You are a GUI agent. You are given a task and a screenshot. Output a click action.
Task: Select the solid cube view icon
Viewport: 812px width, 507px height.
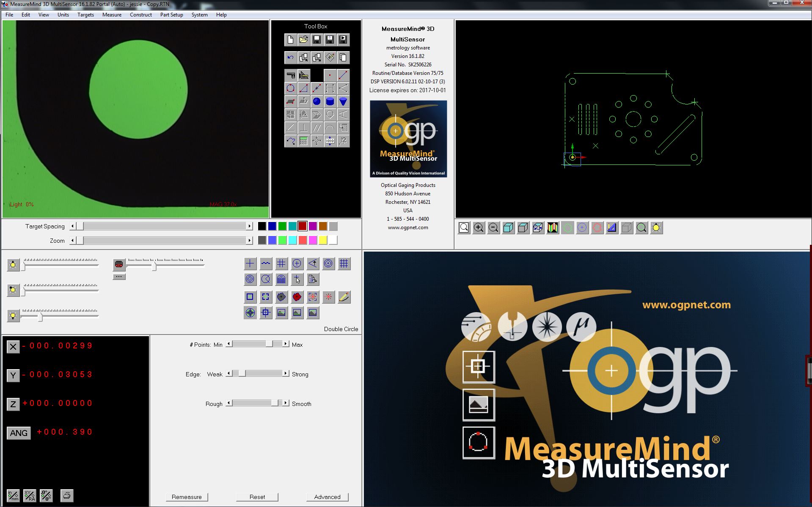coord(508,227)
